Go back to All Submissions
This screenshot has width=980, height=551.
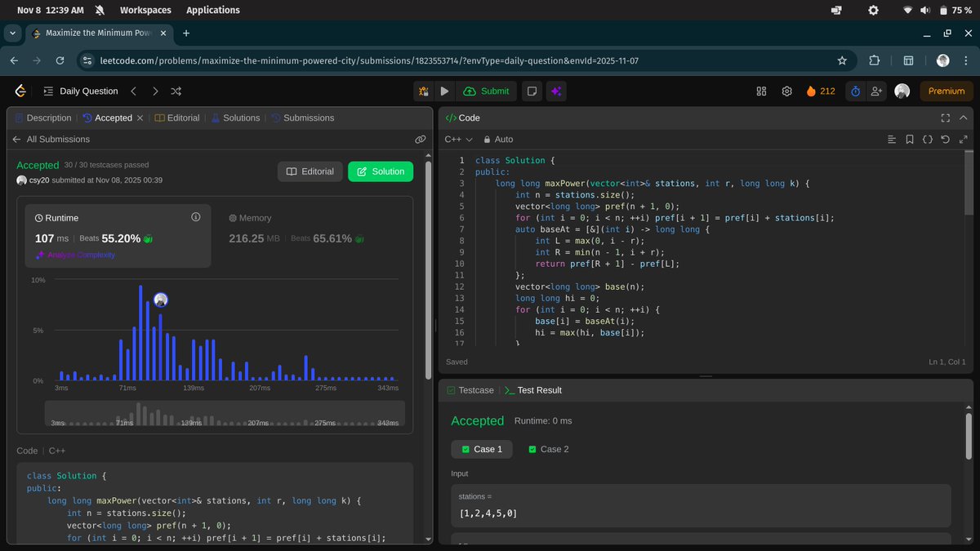tap(51, 140)
